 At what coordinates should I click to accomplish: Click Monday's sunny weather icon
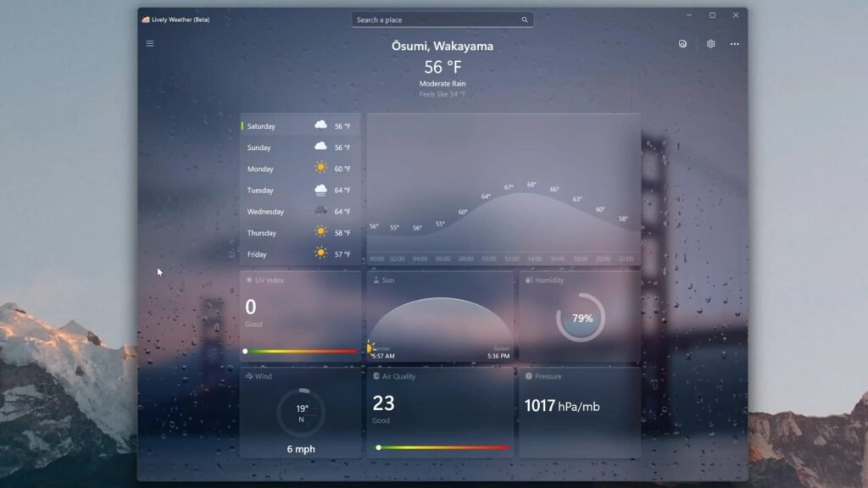click(x=321, y=169)
